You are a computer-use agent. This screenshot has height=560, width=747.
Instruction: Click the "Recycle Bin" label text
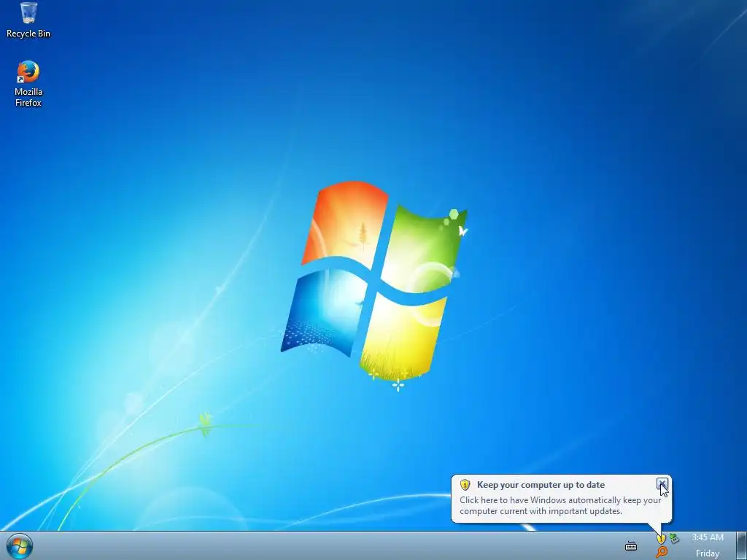28,34
